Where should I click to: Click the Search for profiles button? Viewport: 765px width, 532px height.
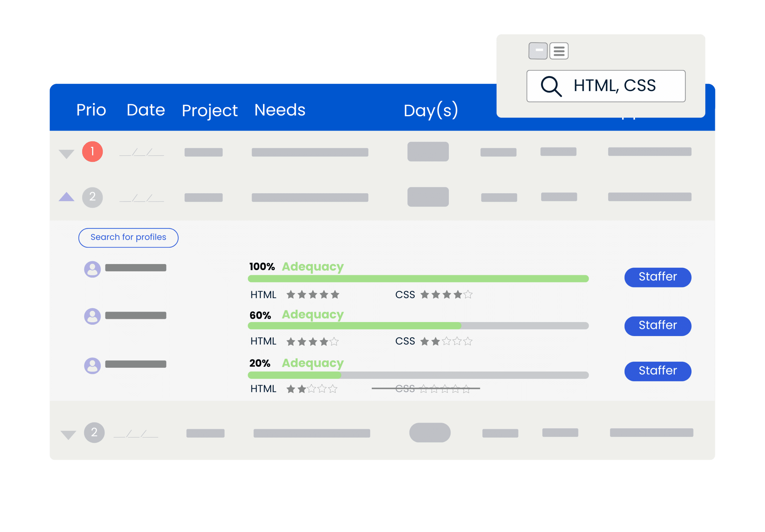pyautogui.click(x=128, y=237)
